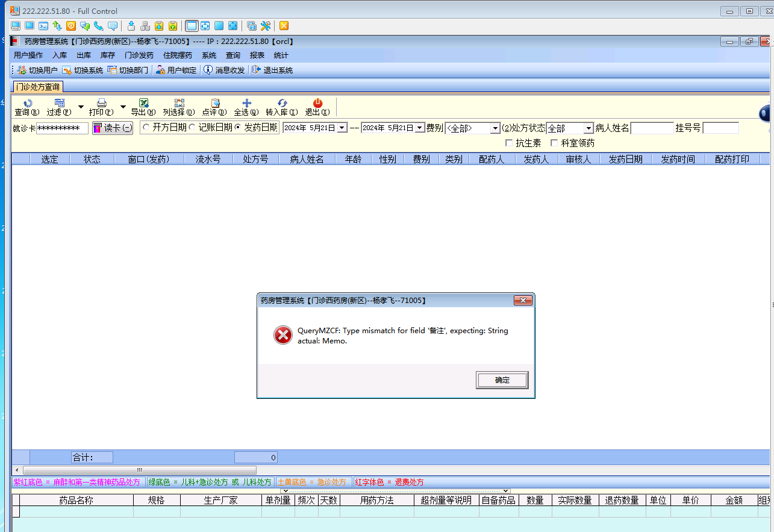
Task: Click the 病人姓名 input field
Action: tap(652, 128)
